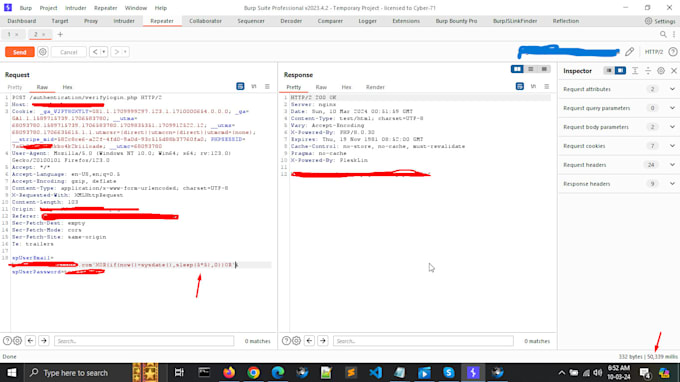Open Visual Studio Code from taskbar

376,372
